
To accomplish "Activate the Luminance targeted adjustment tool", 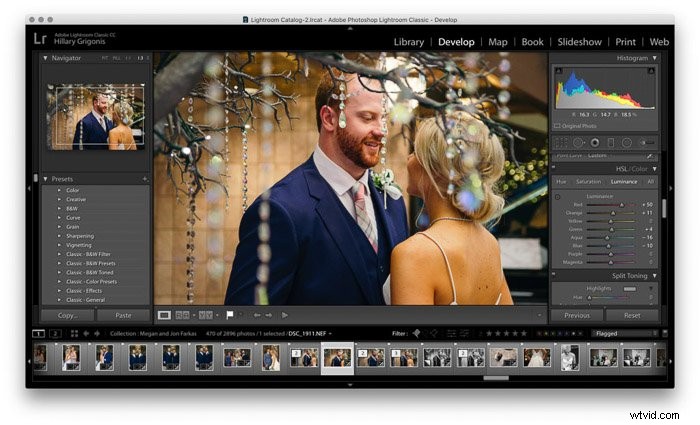I will [x=558, y=196].
